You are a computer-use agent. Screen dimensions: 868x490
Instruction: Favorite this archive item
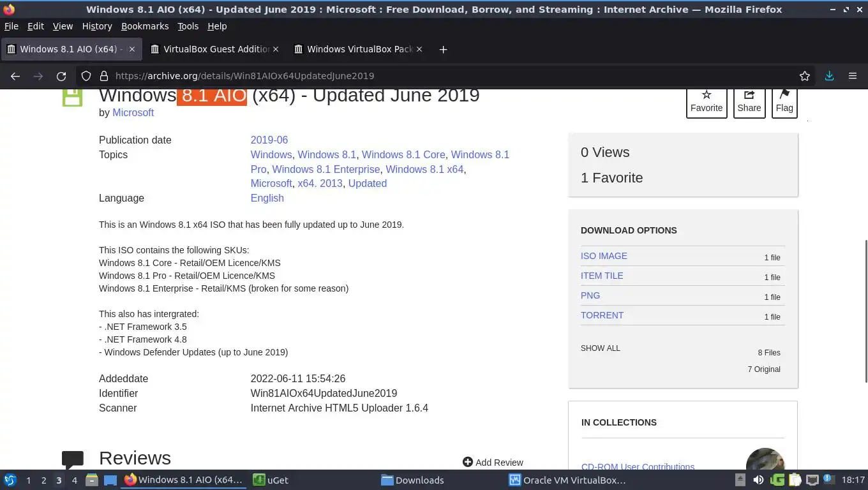click(x=707, y=102)
